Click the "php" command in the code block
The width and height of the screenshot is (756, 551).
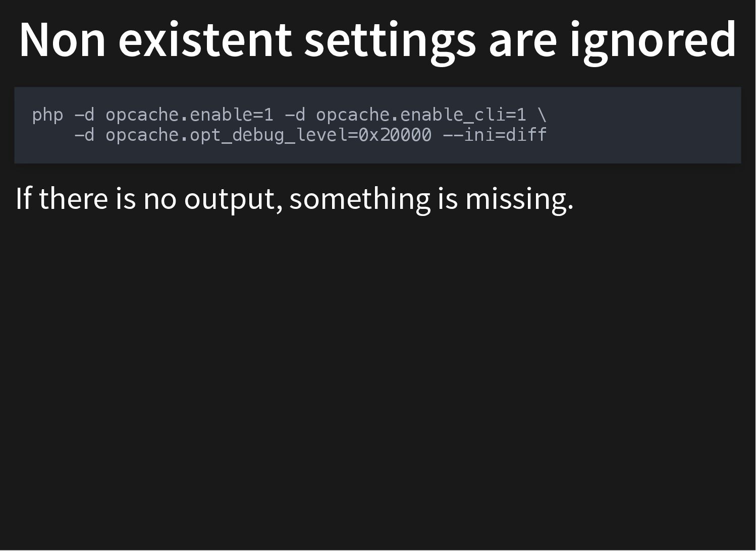[47, 116]
